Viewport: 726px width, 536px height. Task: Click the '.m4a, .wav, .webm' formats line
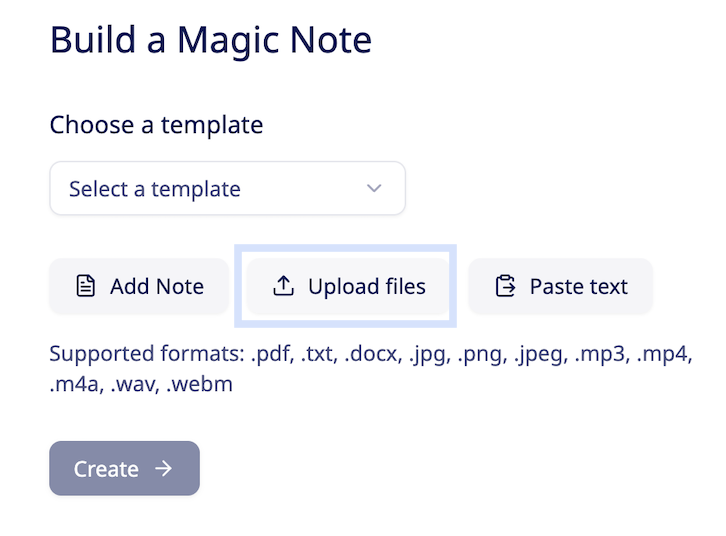click(x=141, y=384)
